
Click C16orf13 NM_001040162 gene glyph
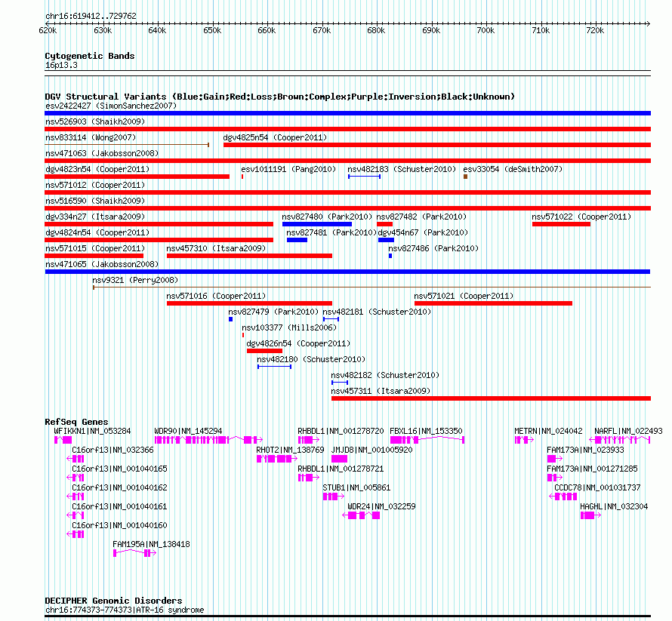click(76, 496)
